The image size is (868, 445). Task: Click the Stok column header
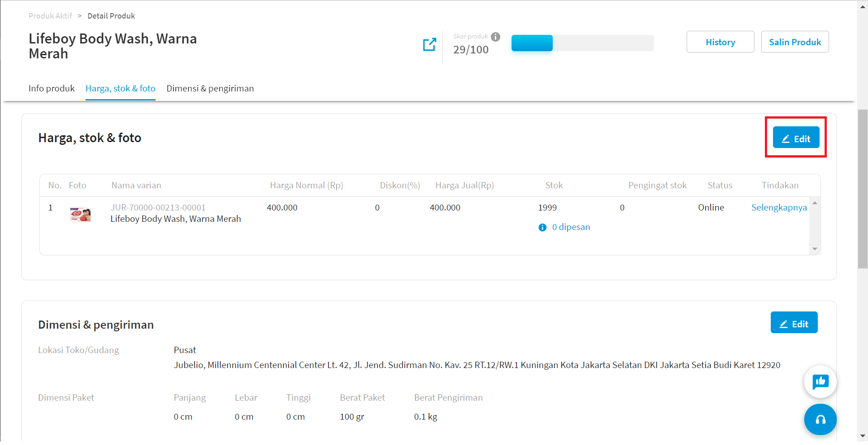tap(554, 185)
